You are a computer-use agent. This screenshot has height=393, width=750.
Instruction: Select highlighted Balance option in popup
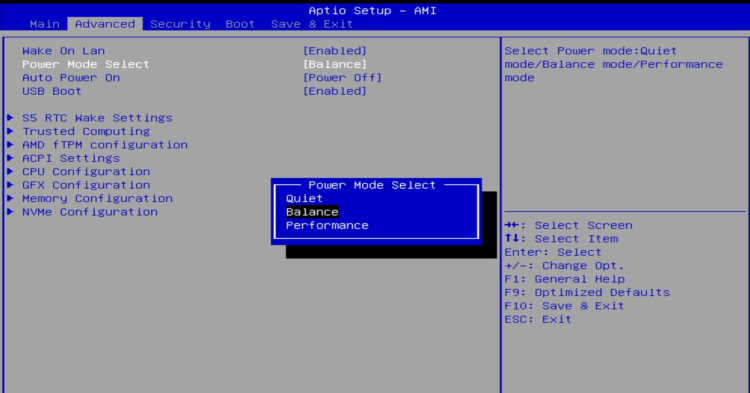point(312,212)
